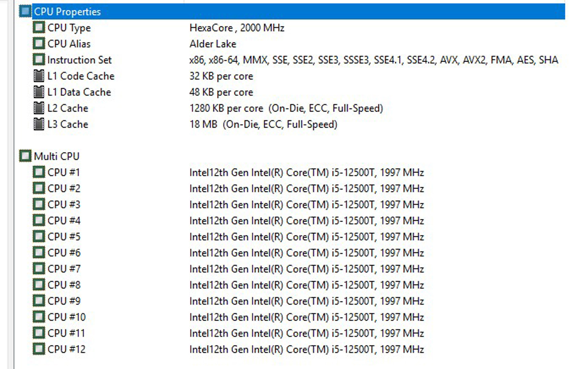Select the CPU #10 label
The height and width of the screenshot is (369, 588).
67,317
